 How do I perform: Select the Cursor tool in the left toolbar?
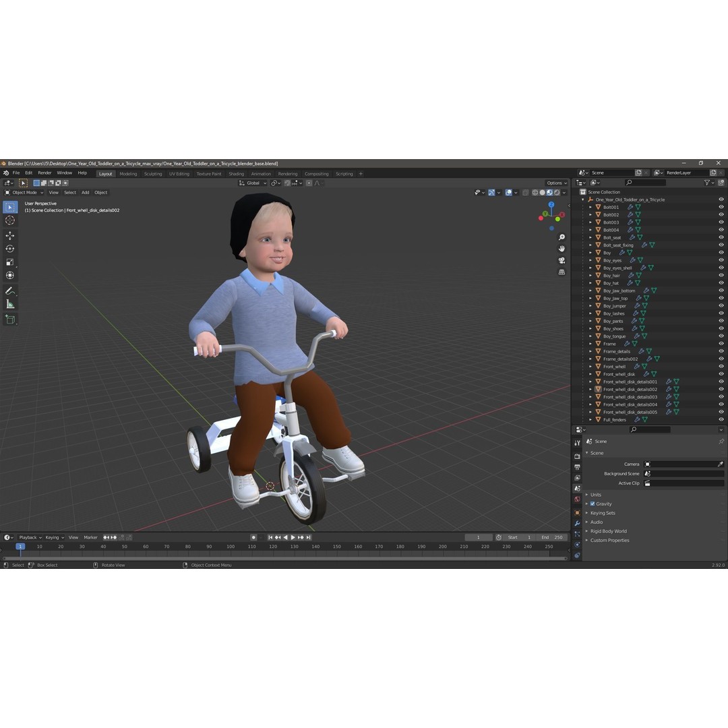point(9,220)
